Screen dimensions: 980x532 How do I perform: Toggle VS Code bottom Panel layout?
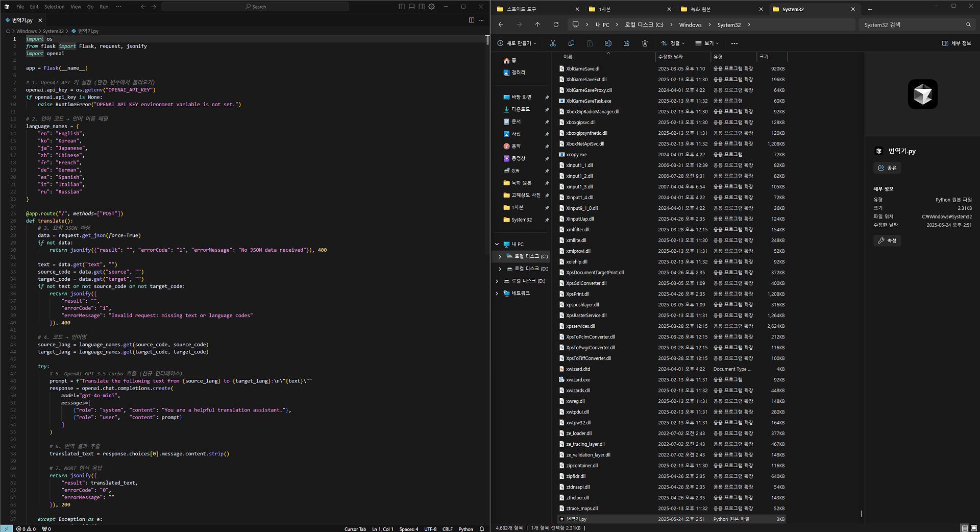click(411, 7)
